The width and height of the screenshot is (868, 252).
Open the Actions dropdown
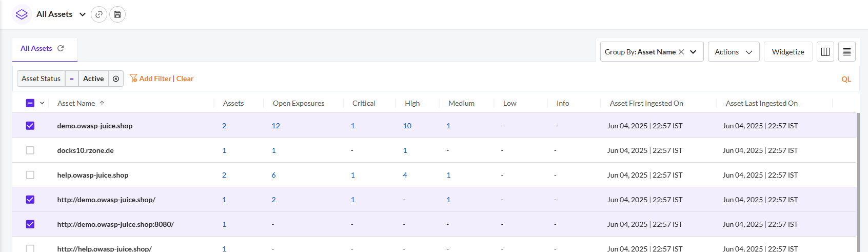734,52
